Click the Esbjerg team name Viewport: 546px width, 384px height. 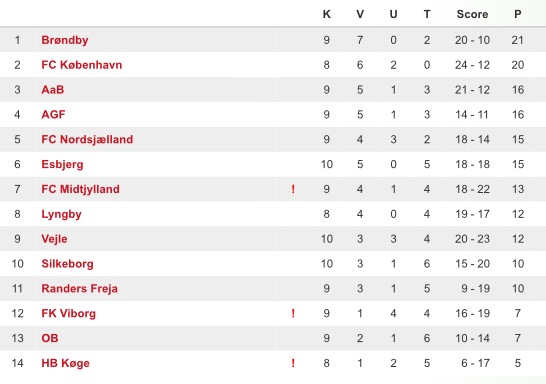click(62, 164)
